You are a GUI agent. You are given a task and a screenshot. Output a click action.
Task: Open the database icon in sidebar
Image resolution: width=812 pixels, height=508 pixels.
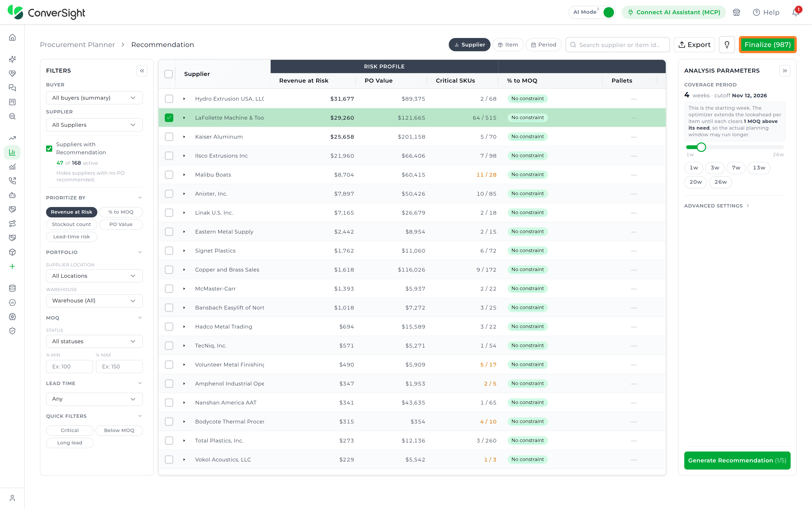click(12, 288)
